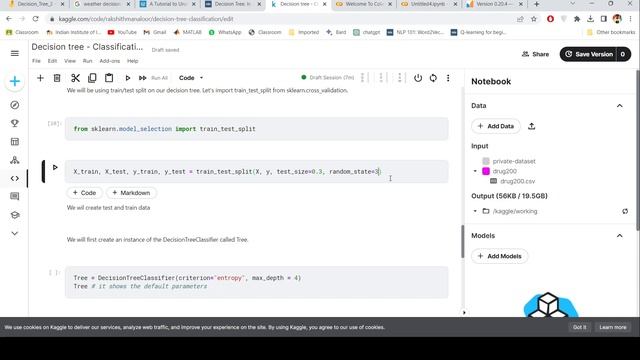Click the upload data icon
Viewport: 640px width, 360px height.
pos(531,126)
